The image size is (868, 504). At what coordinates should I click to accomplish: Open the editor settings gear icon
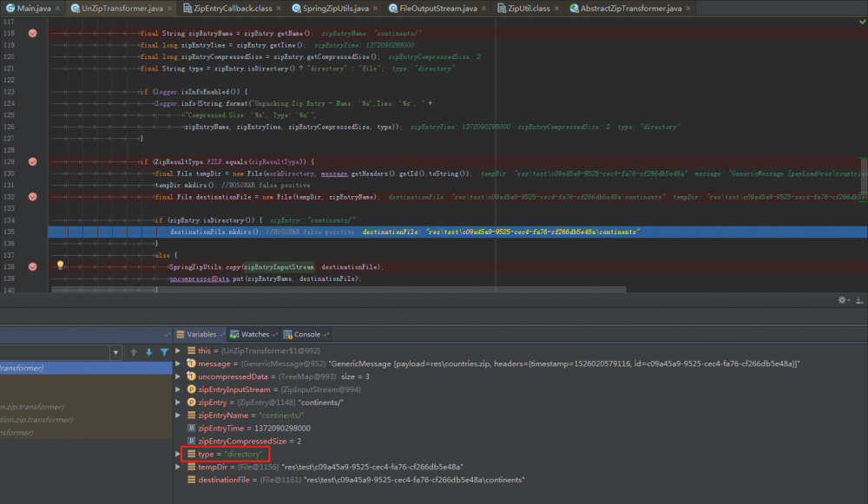(x=842, y=299)
